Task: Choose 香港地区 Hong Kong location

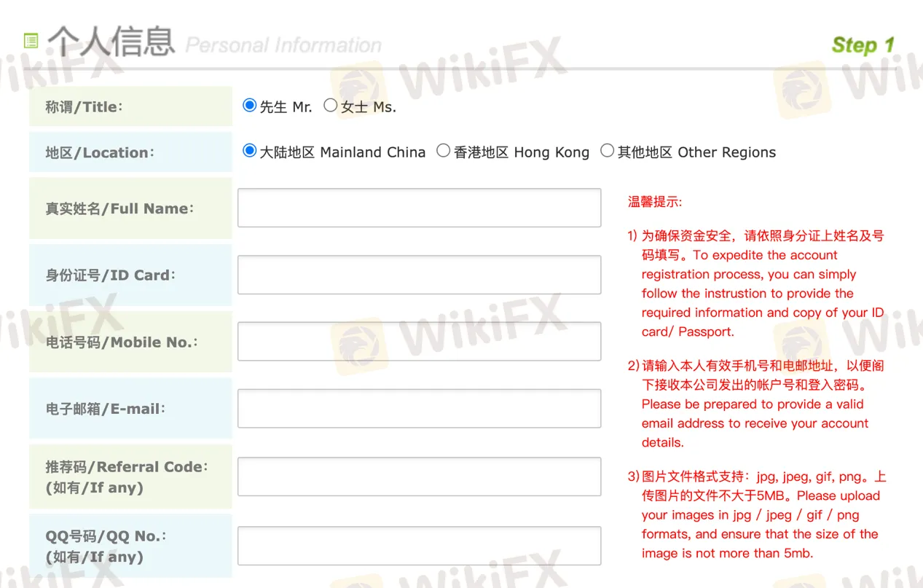Action: tap(443, 151)
